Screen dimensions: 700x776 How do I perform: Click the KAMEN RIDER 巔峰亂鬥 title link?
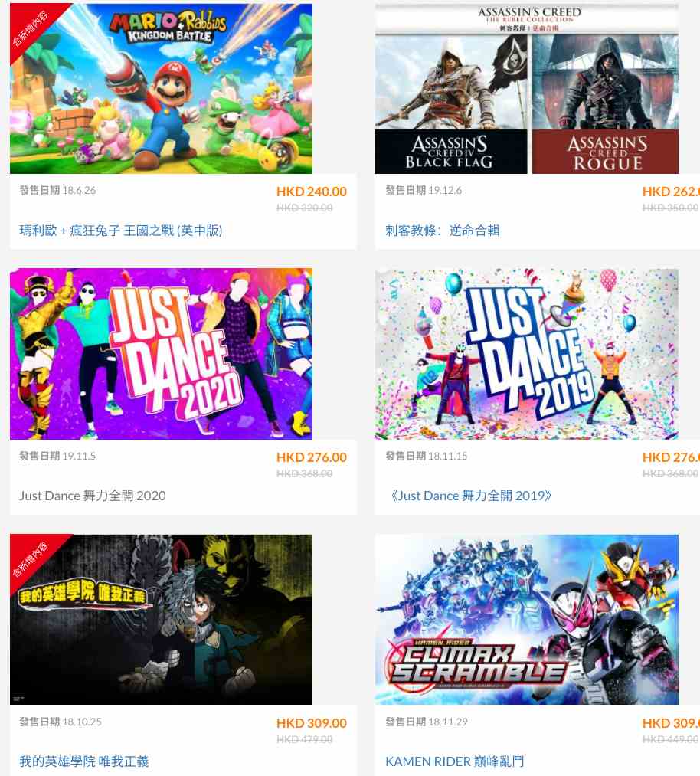[x=455, y=761]
